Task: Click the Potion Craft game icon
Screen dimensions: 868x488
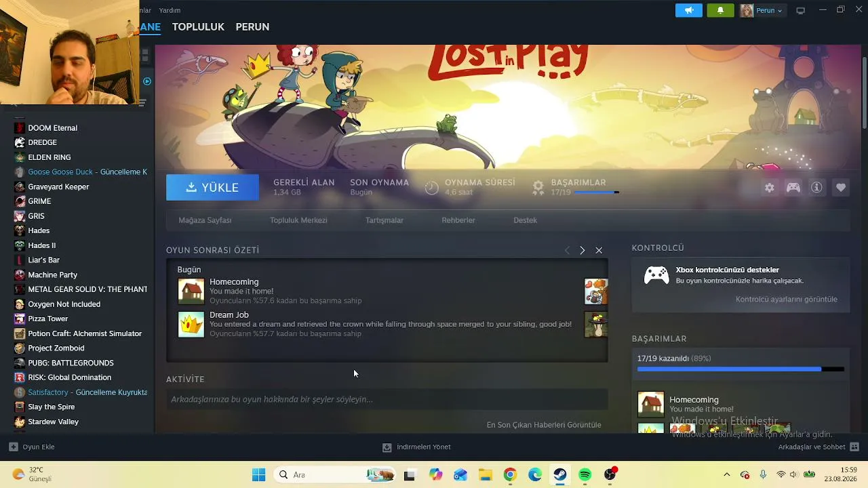Action: [x=20, y=333]
